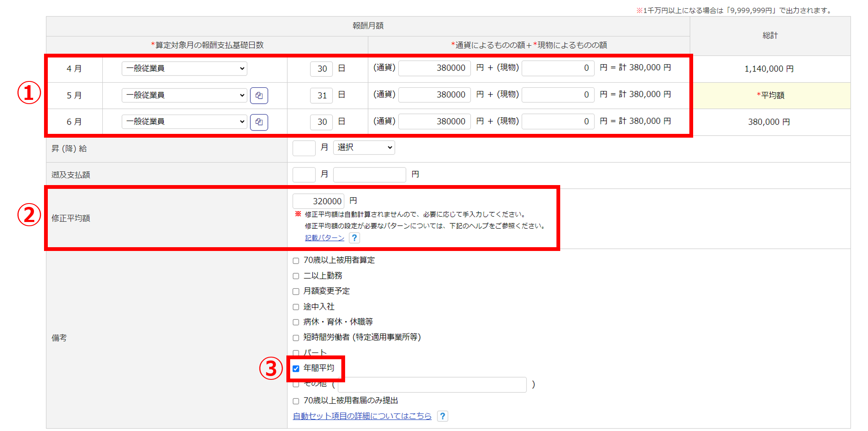This screenshot has height=431, width=868.
Task: Click the 修正平均額 amount field
Action: click(x=318, y=201)
